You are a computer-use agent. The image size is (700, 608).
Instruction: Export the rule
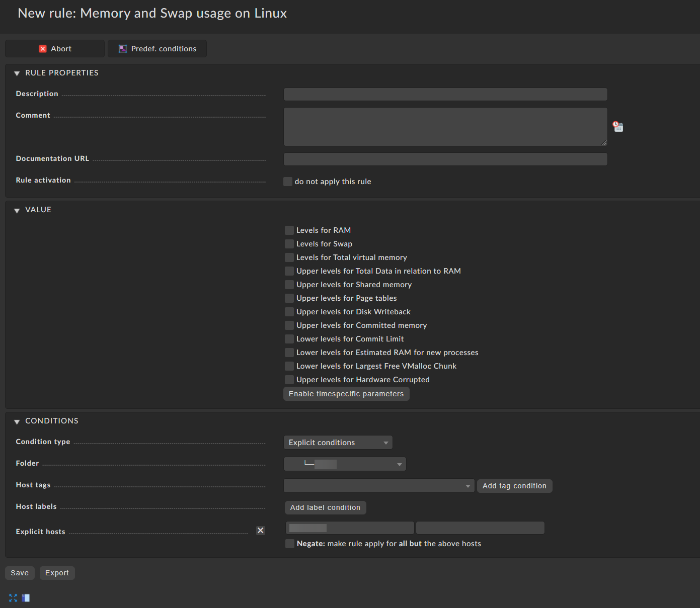click(57, 573)
